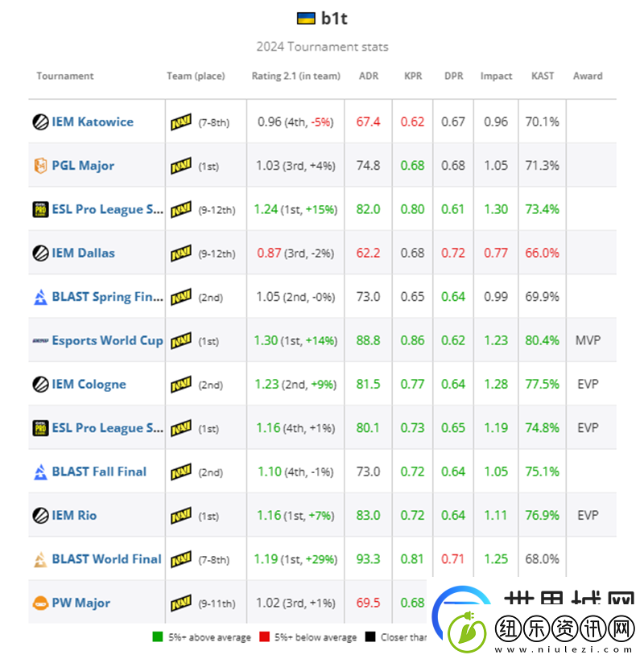Viewport: 644px width, 659px height.
Task: Click the red 5%+ below average swatch
Action: 264,636
